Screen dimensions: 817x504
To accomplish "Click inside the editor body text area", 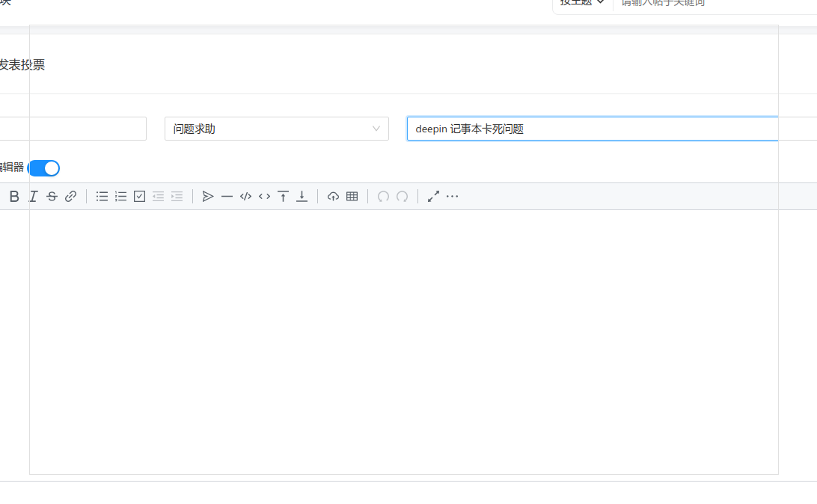I will 408,344.
